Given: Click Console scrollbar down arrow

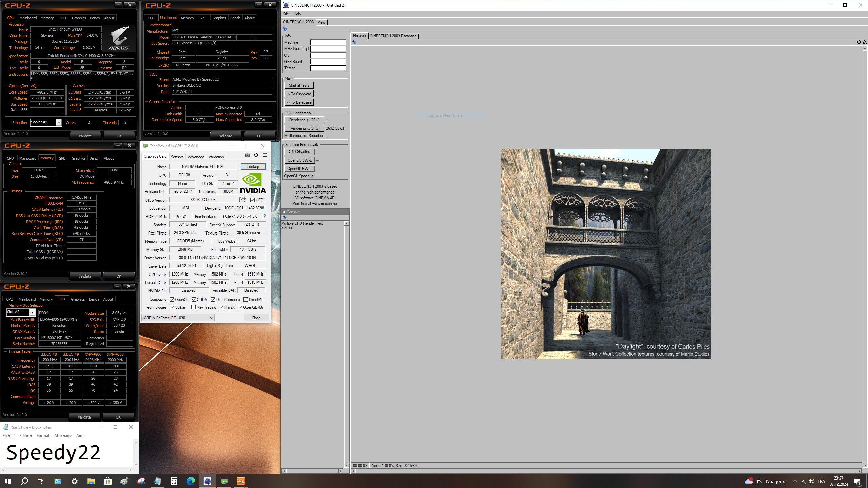Looking at the screenshot, I should (347, 465).
